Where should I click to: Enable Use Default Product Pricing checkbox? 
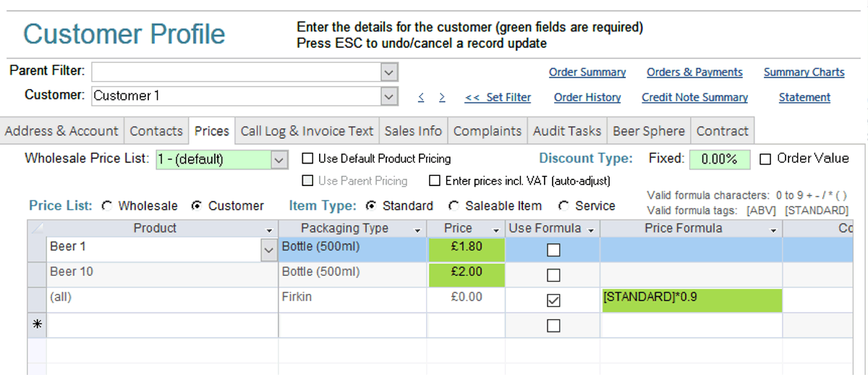point(308,159)
